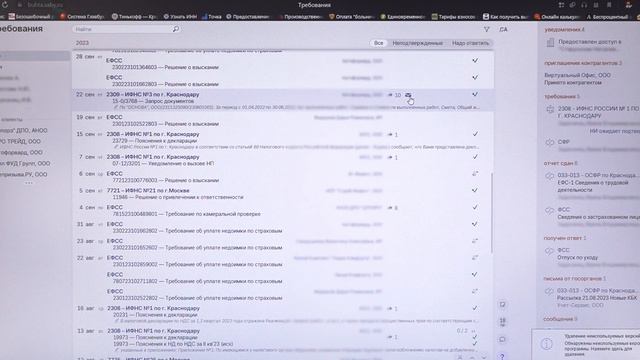Click the checkmark status of the 5 сен row
640x360 pixels.
pyautogui.click(x=475, y=190)
